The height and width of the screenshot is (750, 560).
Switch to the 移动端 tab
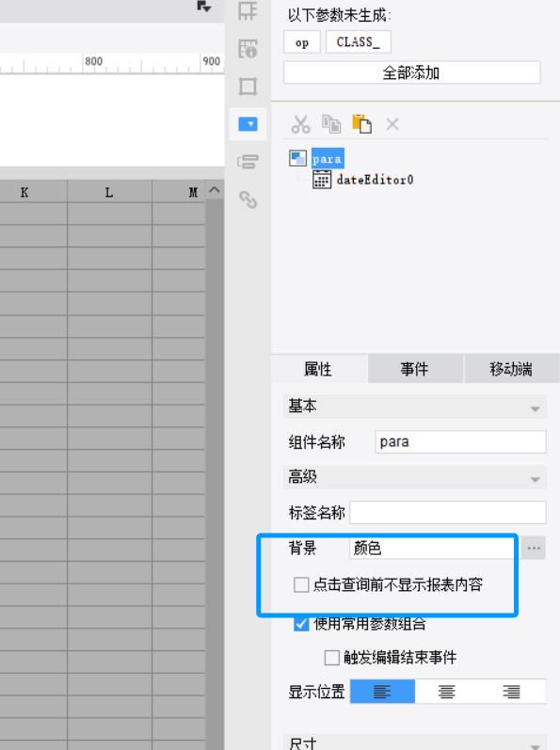pos(511,369)
